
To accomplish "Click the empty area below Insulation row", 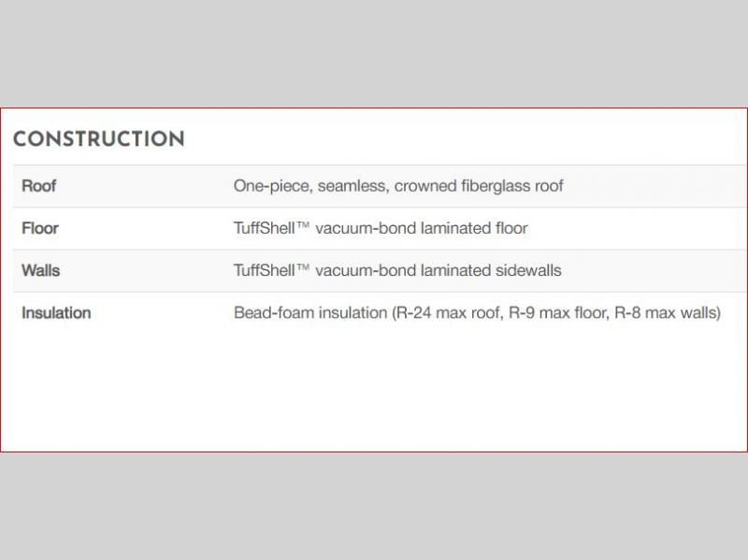I will pyautogui.click(x=374, y=393).
